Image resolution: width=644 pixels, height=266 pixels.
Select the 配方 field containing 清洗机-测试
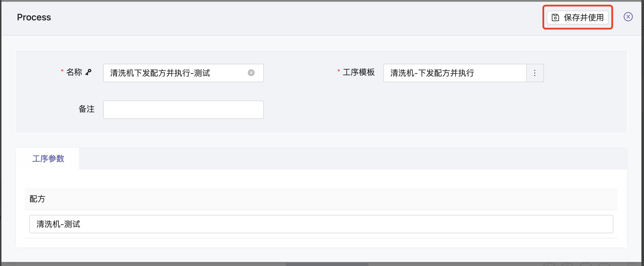(x=321, y=224)
